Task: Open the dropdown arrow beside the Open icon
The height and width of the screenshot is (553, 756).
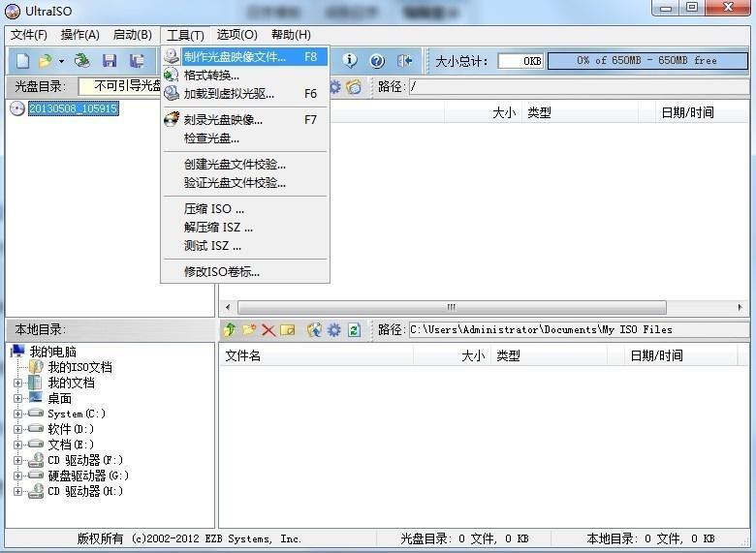Action: 61,61
